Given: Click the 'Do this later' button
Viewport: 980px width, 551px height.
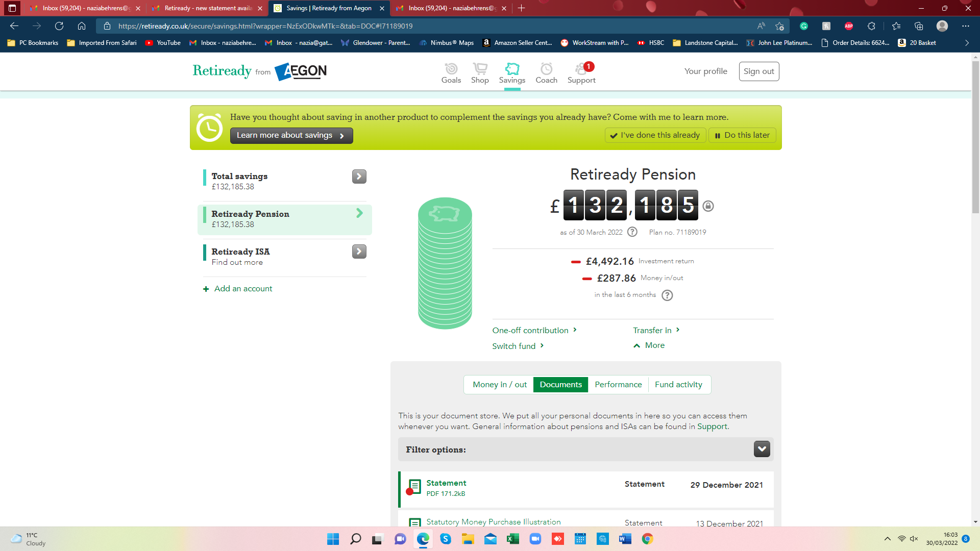Looking at the screenshot, I should tap(742, 135).
